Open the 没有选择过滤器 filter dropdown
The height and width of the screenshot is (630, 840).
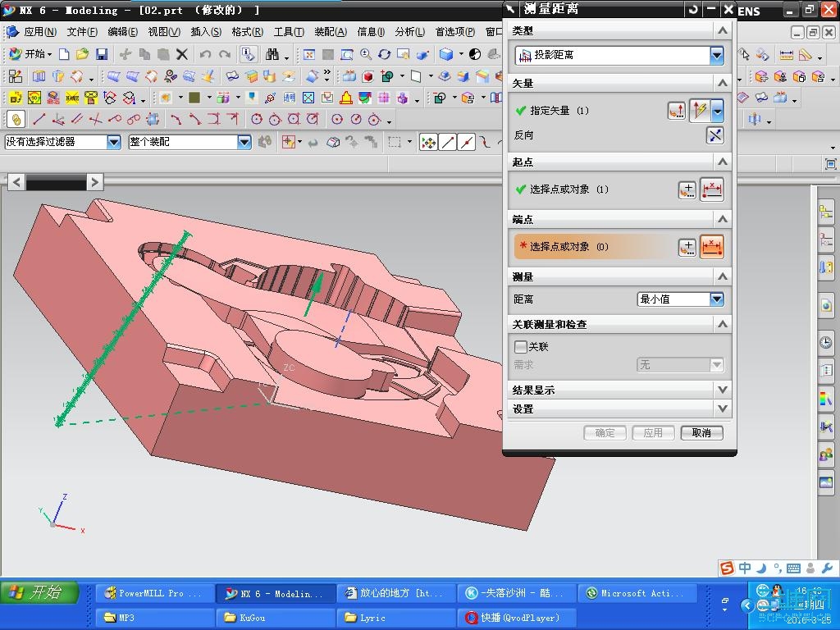[x=113, y=142]
